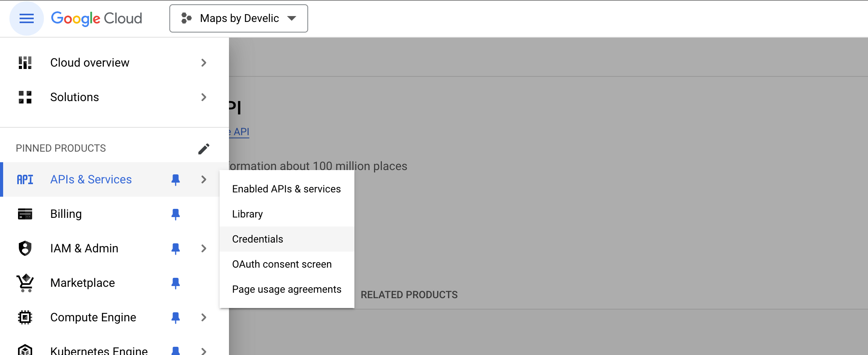Click the Marketplace cart icon

pos(25,283)
